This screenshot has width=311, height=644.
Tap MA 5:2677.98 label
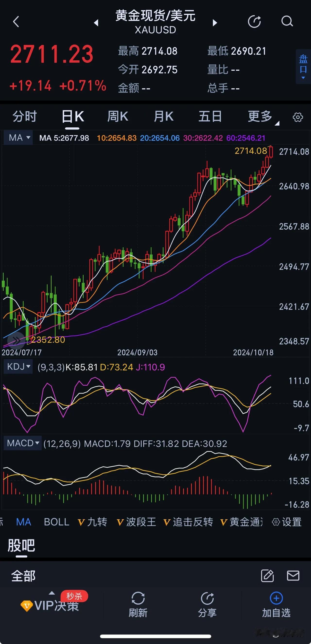coord(64,138)
